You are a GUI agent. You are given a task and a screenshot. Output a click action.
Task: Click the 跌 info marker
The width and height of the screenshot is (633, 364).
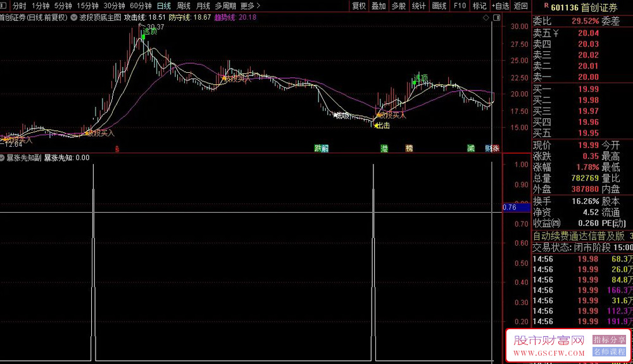pos(318,149)
